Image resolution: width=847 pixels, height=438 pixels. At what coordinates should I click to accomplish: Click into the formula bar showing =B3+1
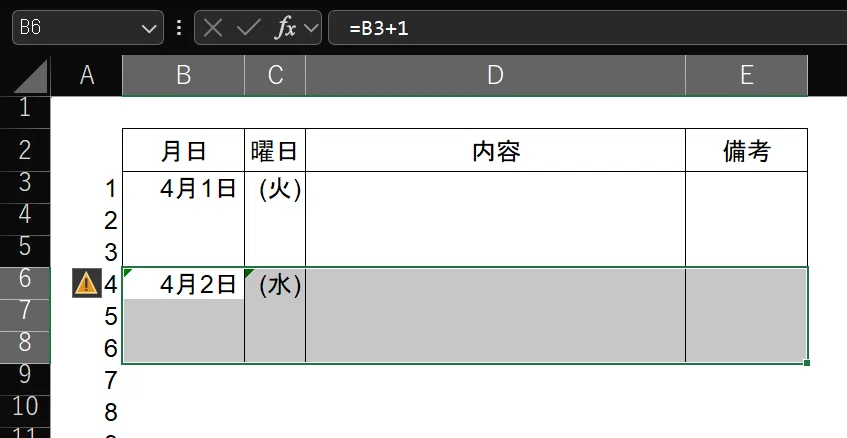[x=588, y=28]
